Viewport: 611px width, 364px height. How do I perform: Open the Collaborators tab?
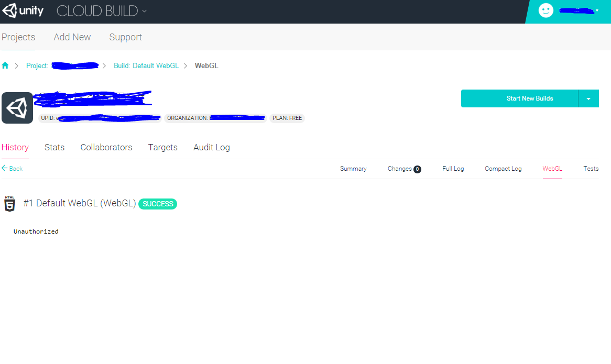[x=106, y=147]
